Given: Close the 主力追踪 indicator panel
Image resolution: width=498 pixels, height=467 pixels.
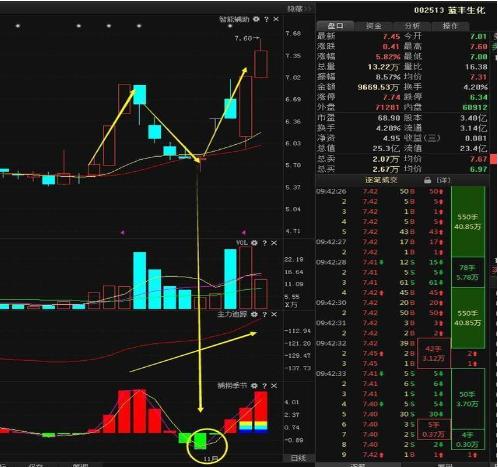Looking at the screenshot, I should pos(274,314).
